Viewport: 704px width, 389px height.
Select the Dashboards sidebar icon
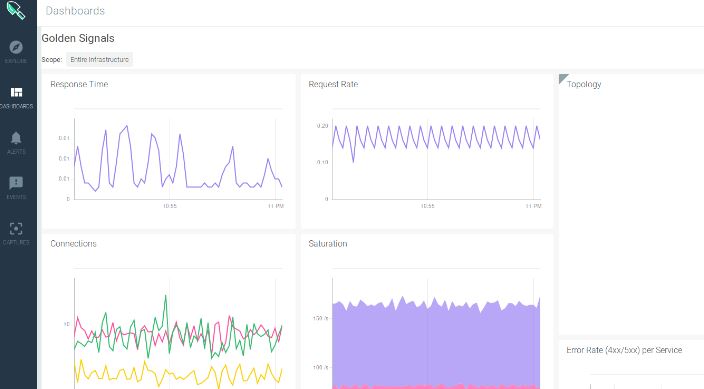(16, 92)
